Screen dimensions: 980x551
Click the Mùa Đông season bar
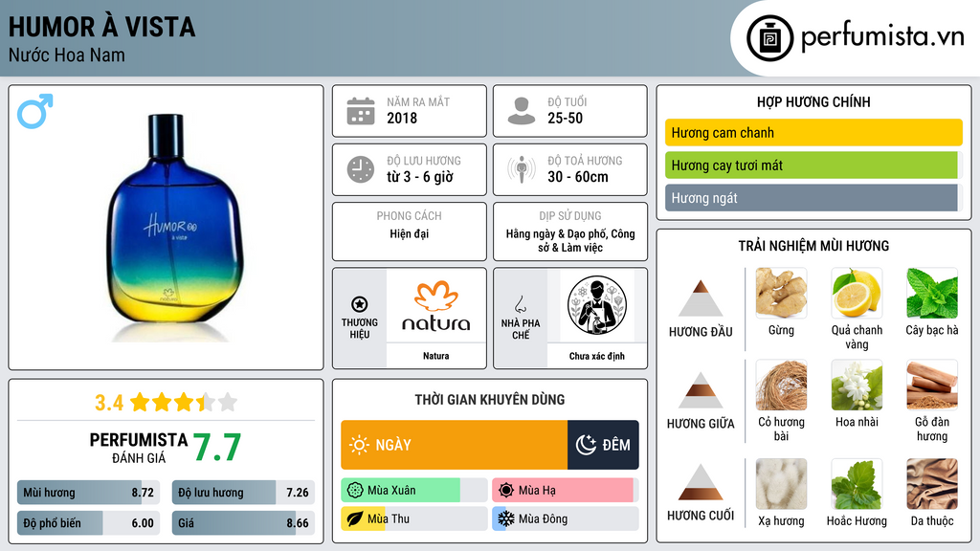click(x=566, y=518)
